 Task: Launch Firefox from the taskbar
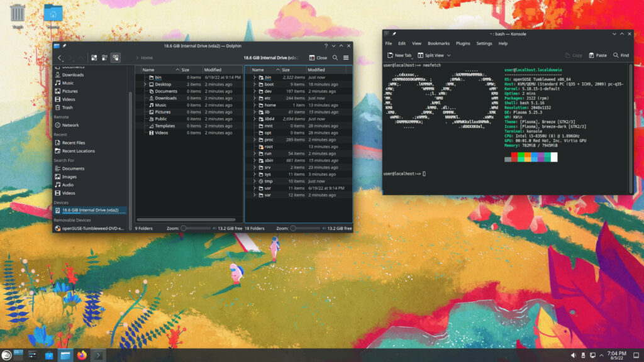(x=82, y=355)
